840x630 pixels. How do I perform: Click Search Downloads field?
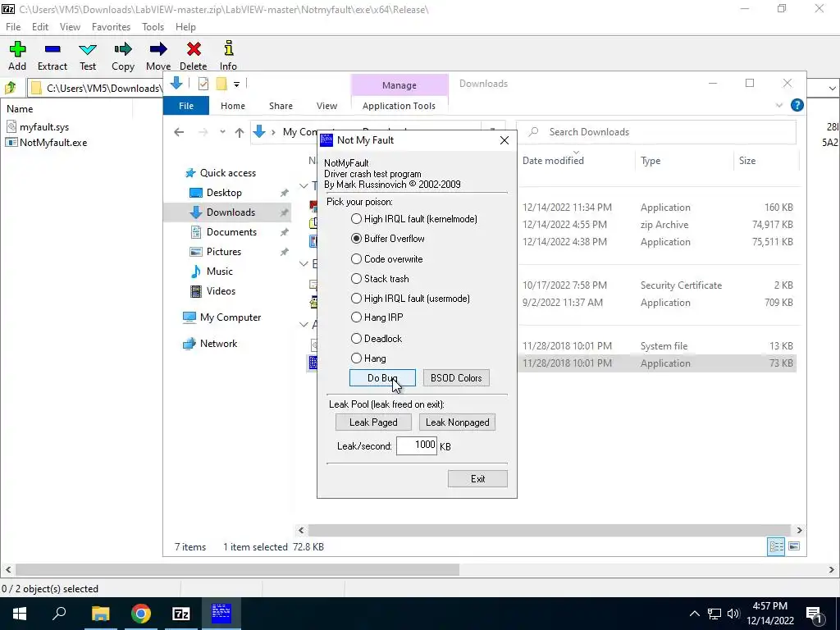pos(657,132)
